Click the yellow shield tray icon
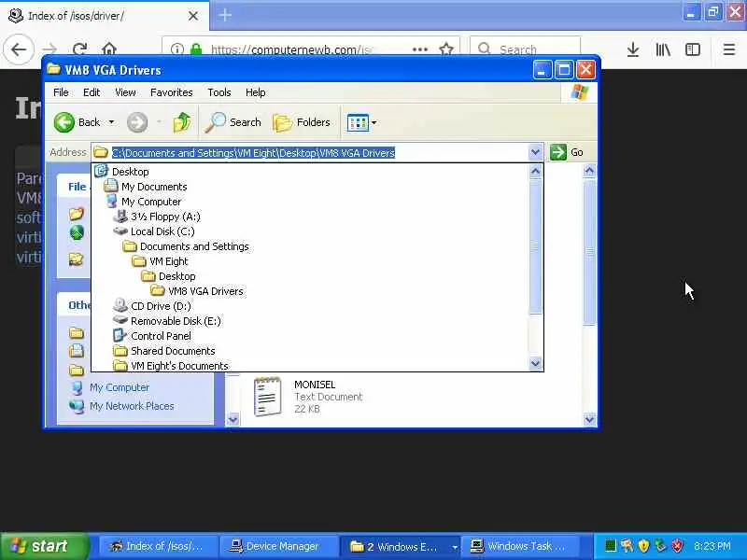Screen dimensions: 747x560 [643, 545]
